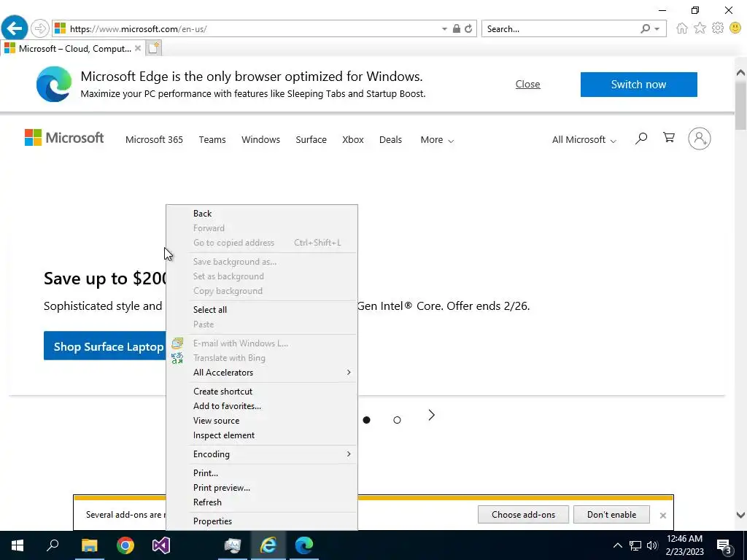The height and width of the screenshot is (560, 747).
Task: Expand the Encoding submenu
Action: 262,454
